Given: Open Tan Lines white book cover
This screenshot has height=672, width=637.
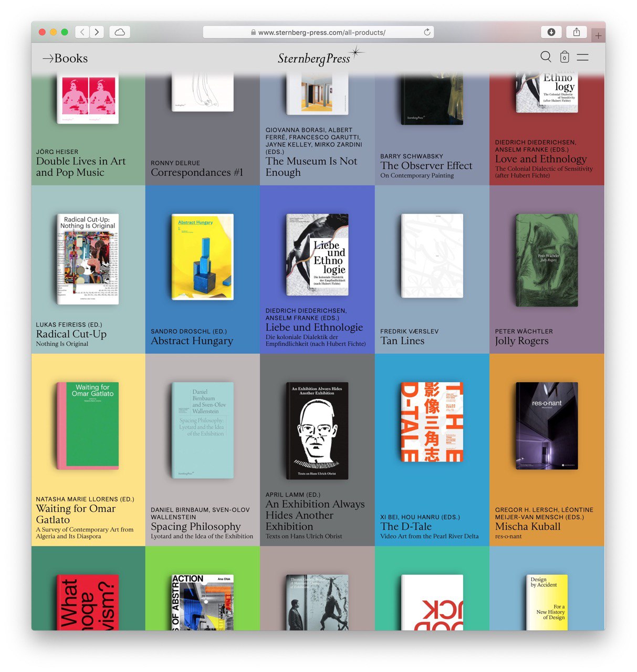Looking at the screenshot, I should point(432,256).
